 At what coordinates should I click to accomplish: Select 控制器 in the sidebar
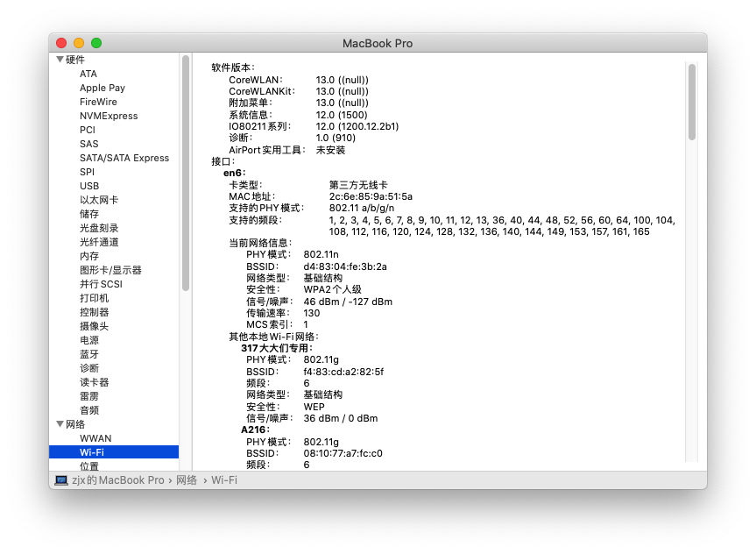(x=94, y=312)
